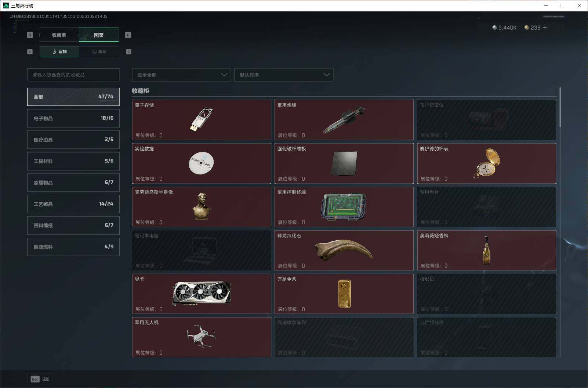Click the gold coin currency icon
588x388 pixels.
[x=527, y=28]
